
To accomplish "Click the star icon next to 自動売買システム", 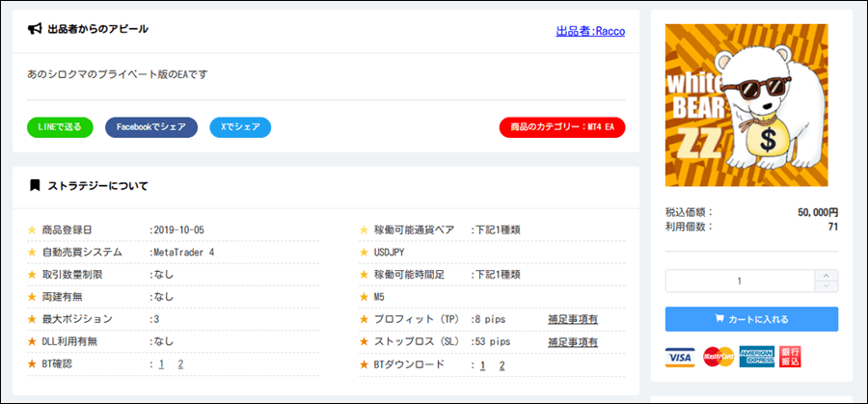I will tap(32, 253).
